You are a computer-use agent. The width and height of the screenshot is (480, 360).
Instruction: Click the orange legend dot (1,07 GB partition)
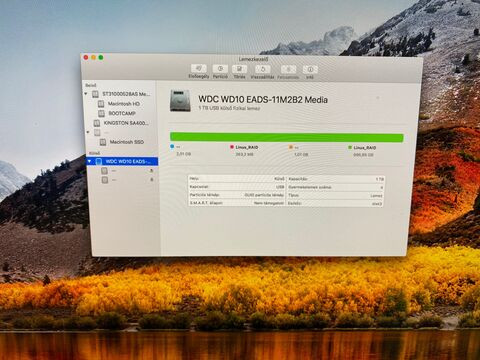[291, 147]
